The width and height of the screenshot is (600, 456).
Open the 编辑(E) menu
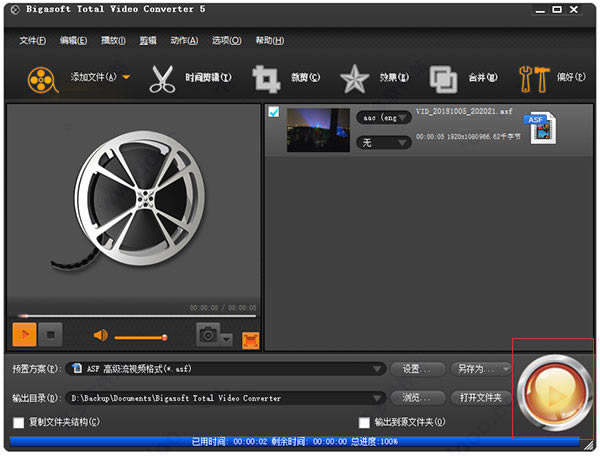point(73,40)
